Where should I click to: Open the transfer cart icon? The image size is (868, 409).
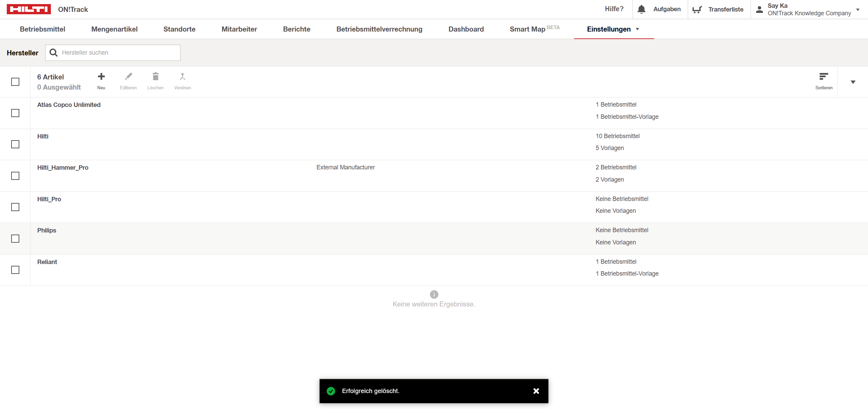697,10
